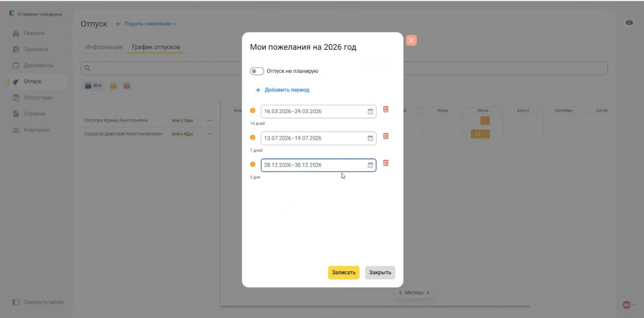Open calendar picker for 28.12.2026 period
This screenshot has height=318, width=644.
[x=371, y=165]
